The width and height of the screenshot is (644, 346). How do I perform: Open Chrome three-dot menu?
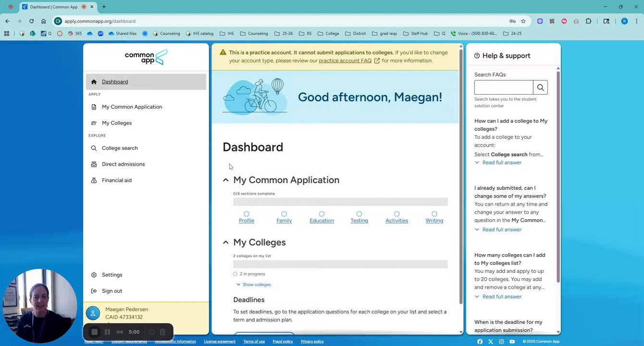tap(637, 21)
